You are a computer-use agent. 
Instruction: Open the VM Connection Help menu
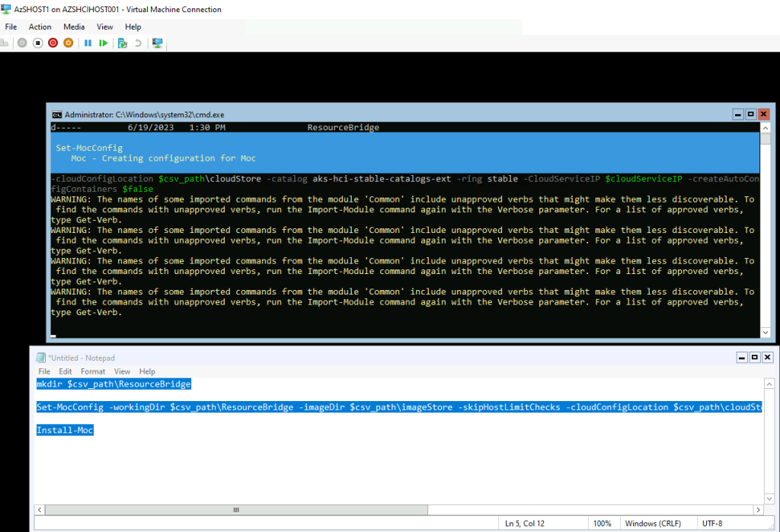coord(133,27)
